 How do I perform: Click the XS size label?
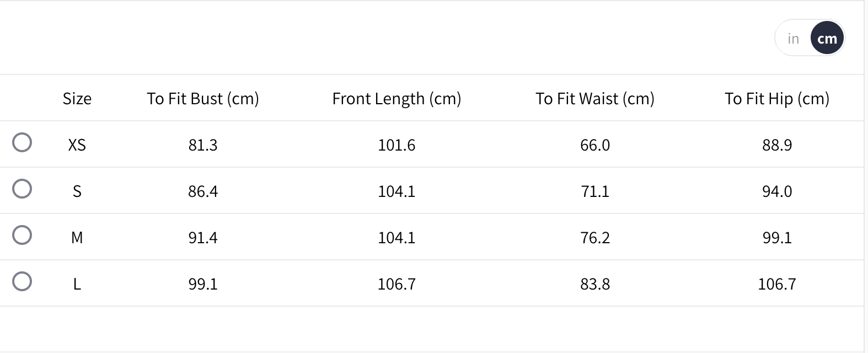(77, 145)
